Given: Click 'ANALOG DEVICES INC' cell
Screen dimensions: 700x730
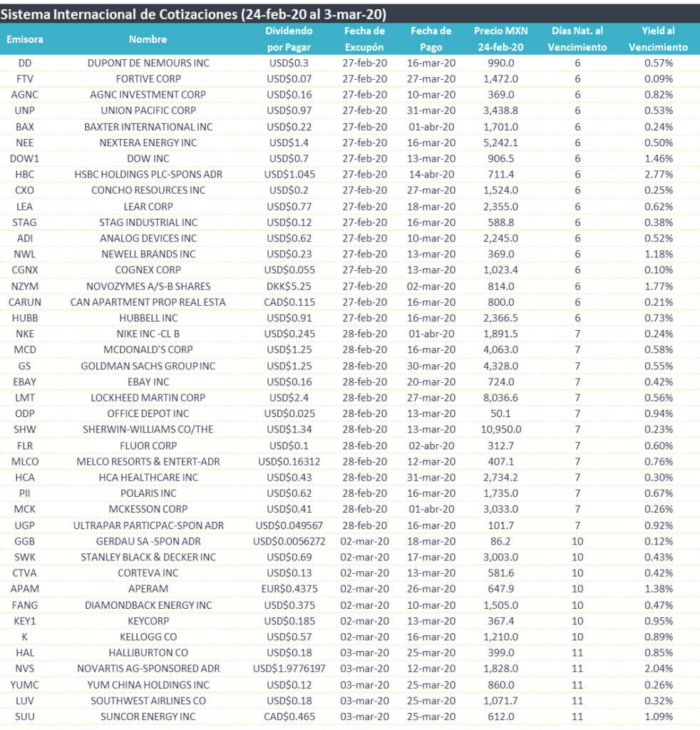Looking at the screenshot, I should 148,238.
